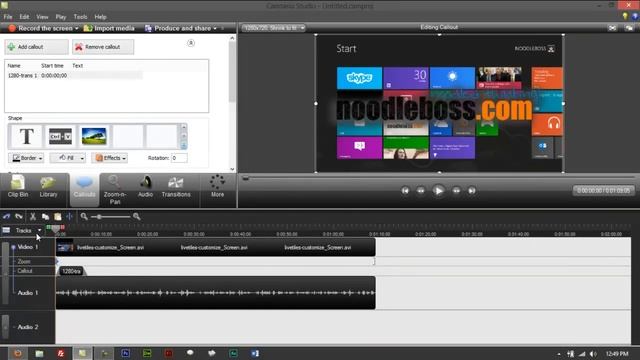Choose the Text callout shape
640x360 pixels.
(27, 136)
